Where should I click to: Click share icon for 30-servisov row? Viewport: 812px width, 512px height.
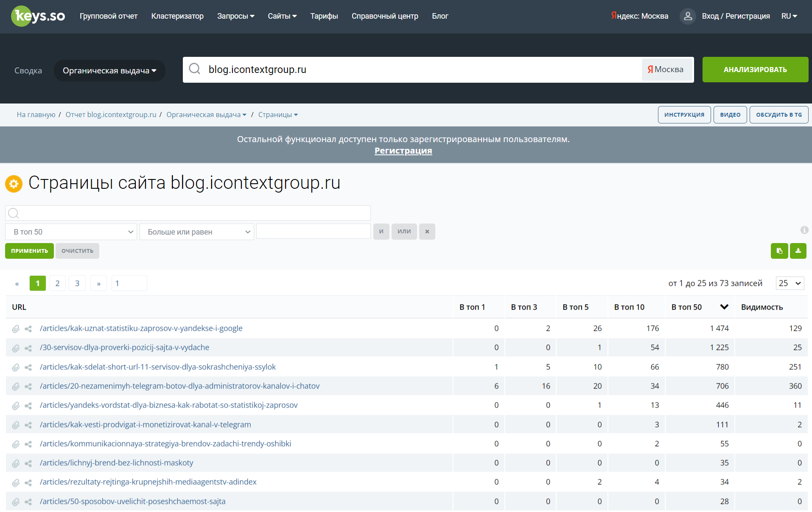pos(28,348)
